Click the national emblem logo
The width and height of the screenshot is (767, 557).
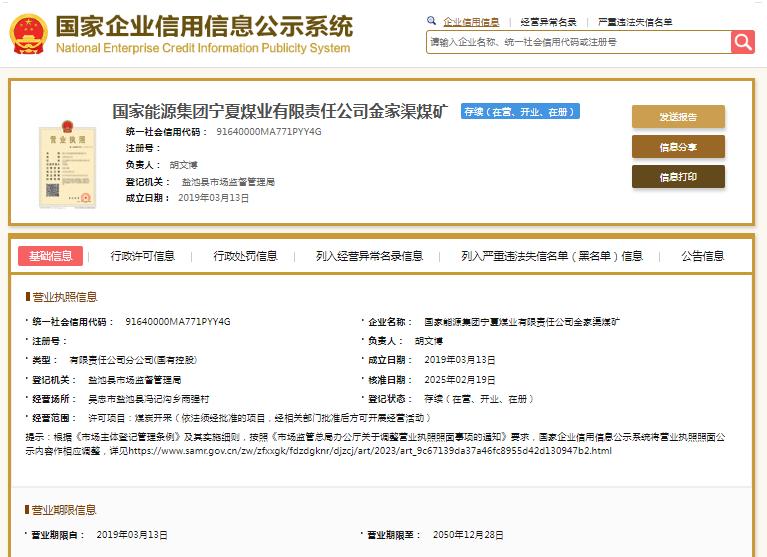point(27,34)
